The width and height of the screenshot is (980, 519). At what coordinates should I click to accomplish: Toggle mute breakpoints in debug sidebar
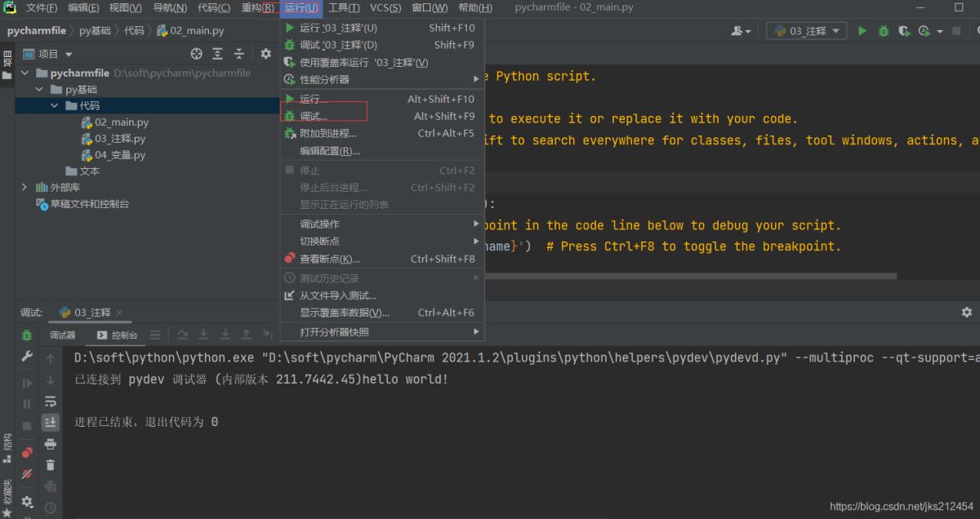click(x=27, y=473)
